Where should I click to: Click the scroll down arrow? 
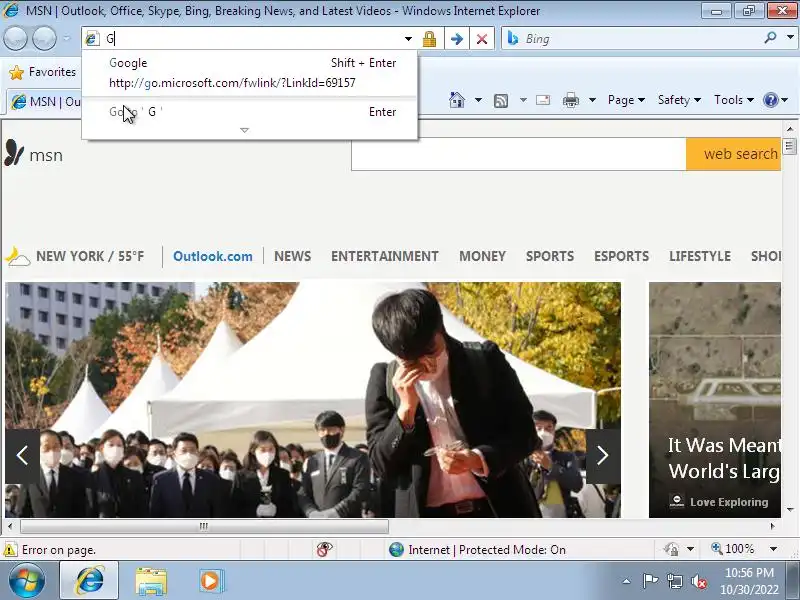click(x=790, y=510)
